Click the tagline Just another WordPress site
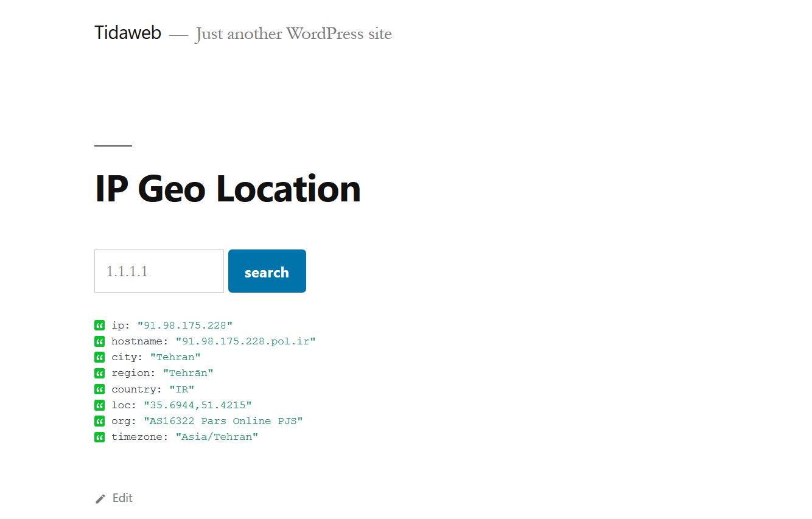 (293, 34)
